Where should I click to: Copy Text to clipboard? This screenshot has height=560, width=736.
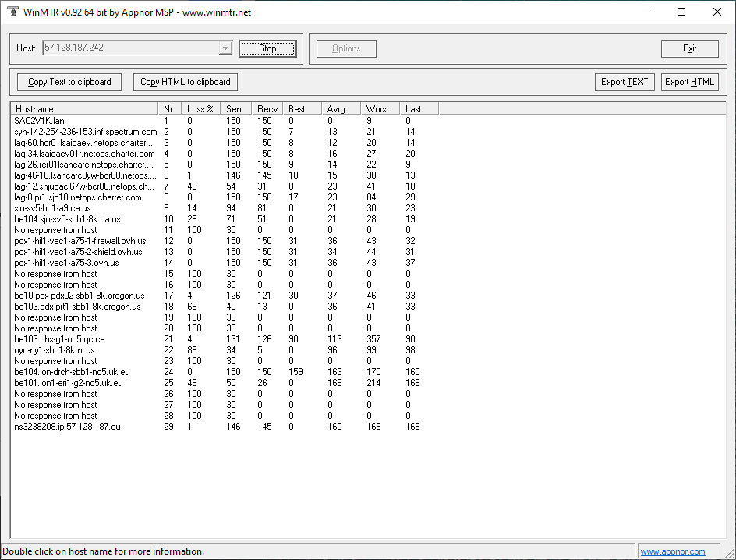(x=69, y=82)
